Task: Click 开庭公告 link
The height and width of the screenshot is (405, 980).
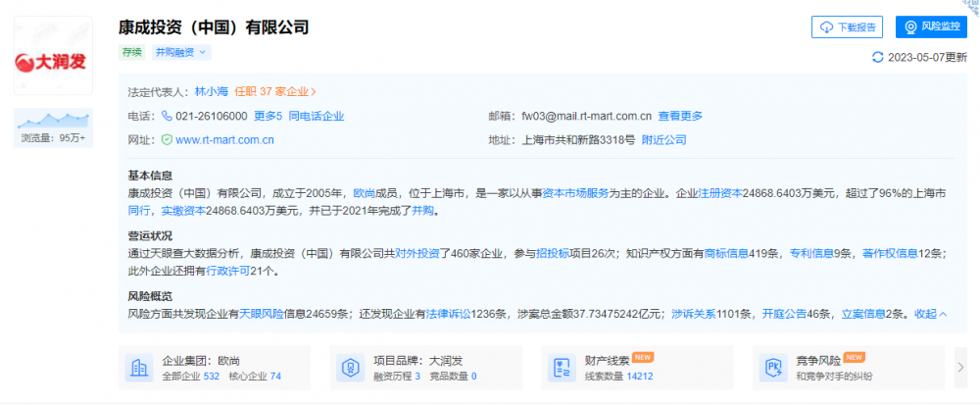Action: [x=783, y=314]
